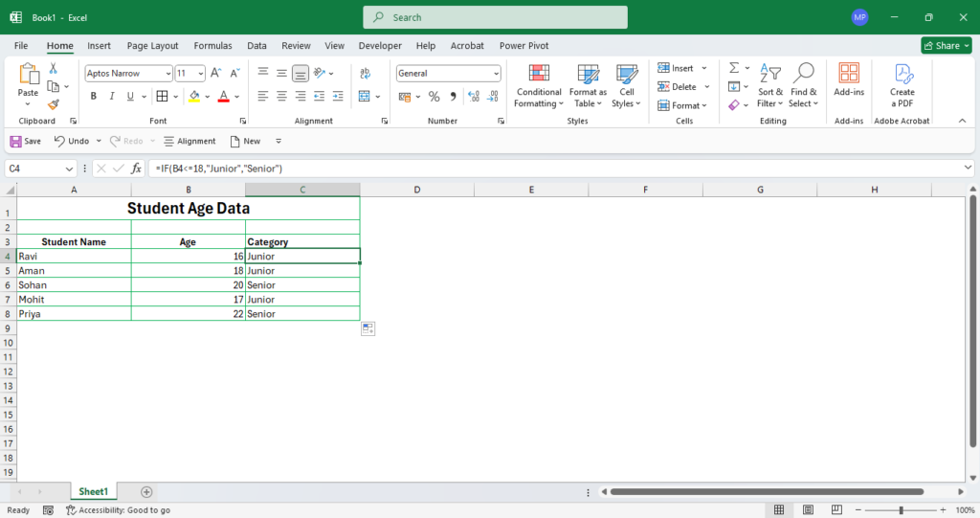
Task: Click in the Search box
Action: coord(495,17)
